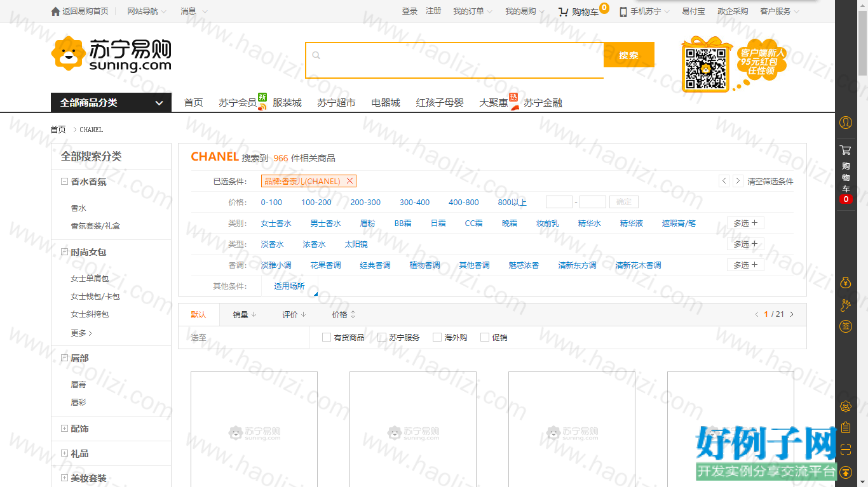
Task: Click the previous filter arrow beside 清空筛选条件
Action: pos(724,181)
